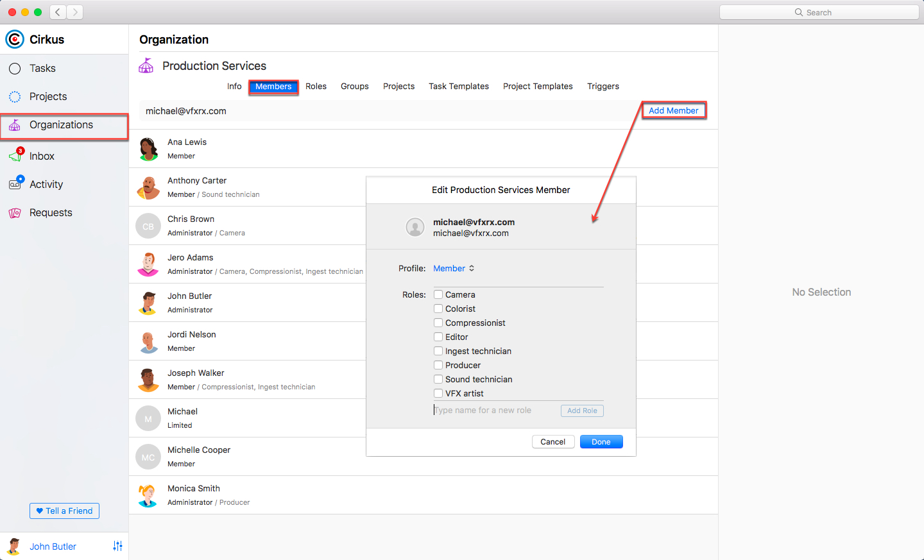Check the Sound technician role checkbox
This screenshot has width=924, height=560.
pyautogui.click(x=438, y=379)
